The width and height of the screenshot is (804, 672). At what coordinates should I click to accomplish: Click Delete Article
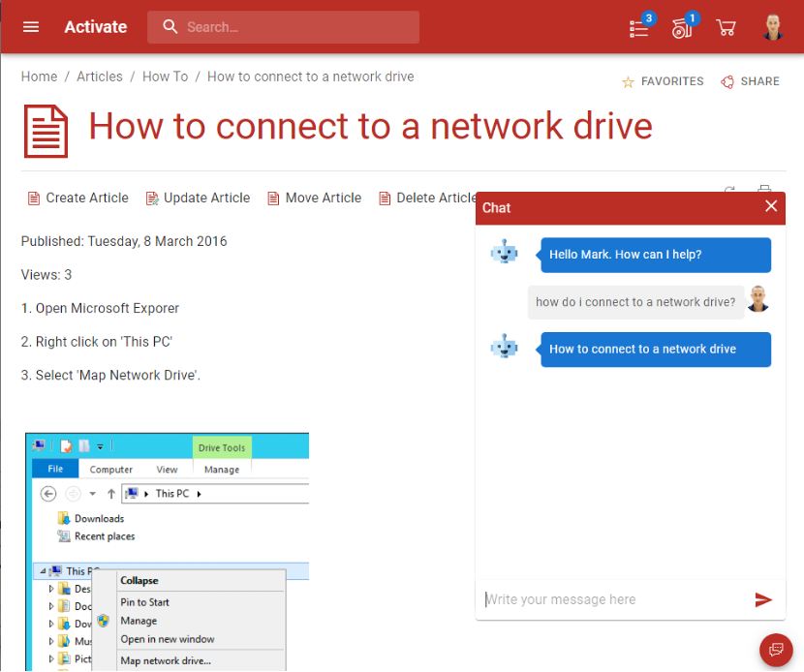click(x=427, y=198)
